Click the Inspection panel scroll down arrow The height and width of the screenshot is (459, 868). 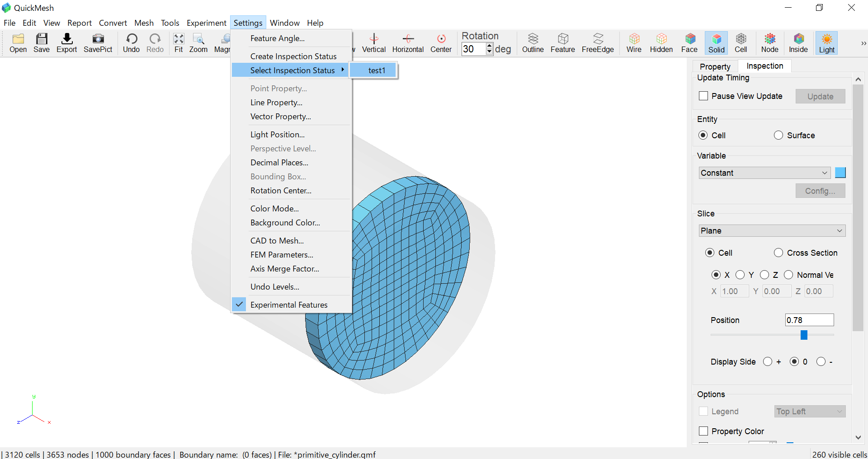pyautogui.click(x=858, y=437)
